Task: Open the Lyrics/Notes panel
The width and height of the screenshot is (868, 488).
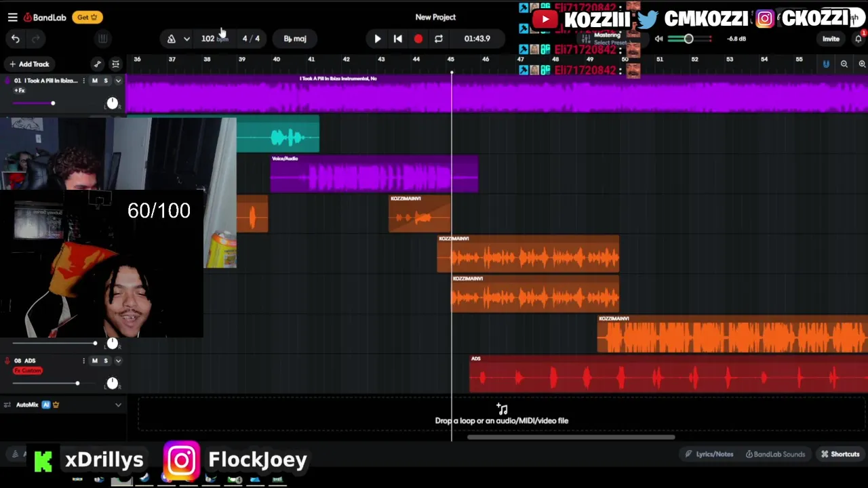Action: click(709, 454)
